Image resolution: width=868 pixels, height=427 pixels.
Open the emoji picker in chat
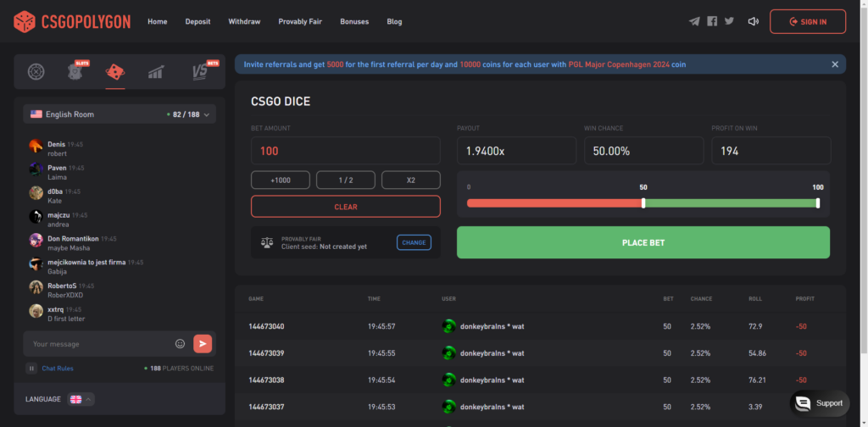click(x=180, y=343)
